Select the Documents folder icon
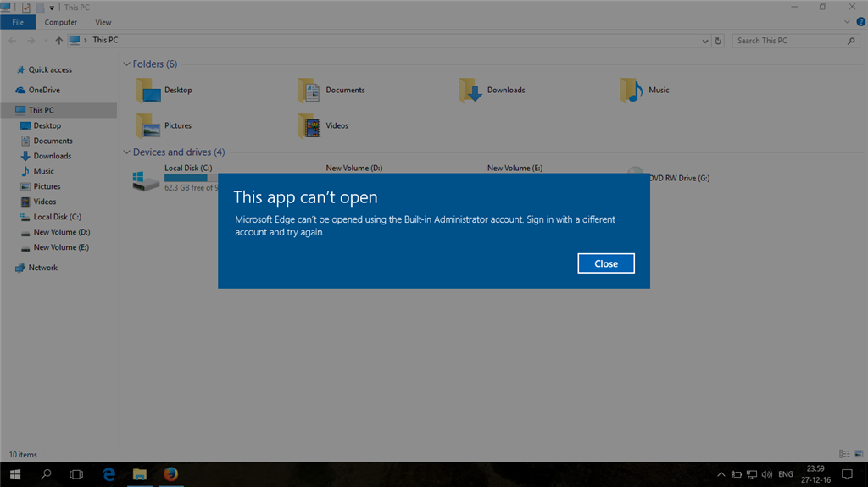The width and height of the screenshot is (868, 487). click(x=309, y=91)
